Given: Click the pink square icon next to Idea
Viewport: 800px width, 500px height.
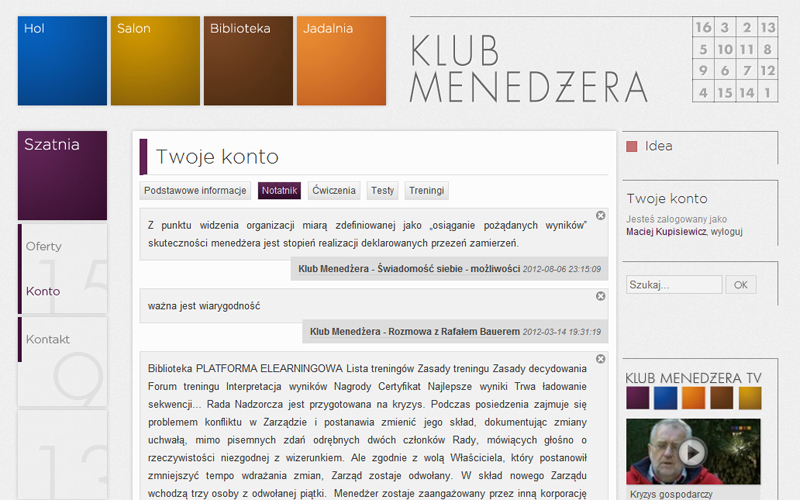Looking at the screenshot, I should [632, 146].
